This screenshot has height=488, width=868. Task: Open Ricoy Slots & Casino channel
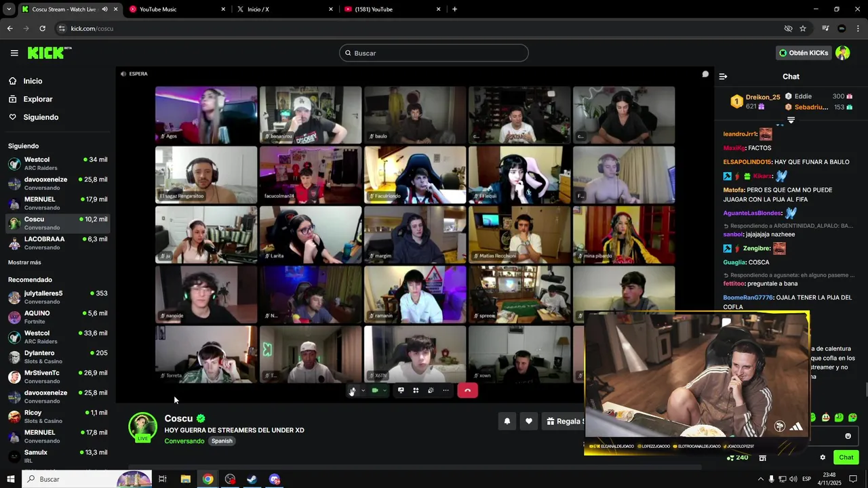pyautogui.click(x=58, y=416)
